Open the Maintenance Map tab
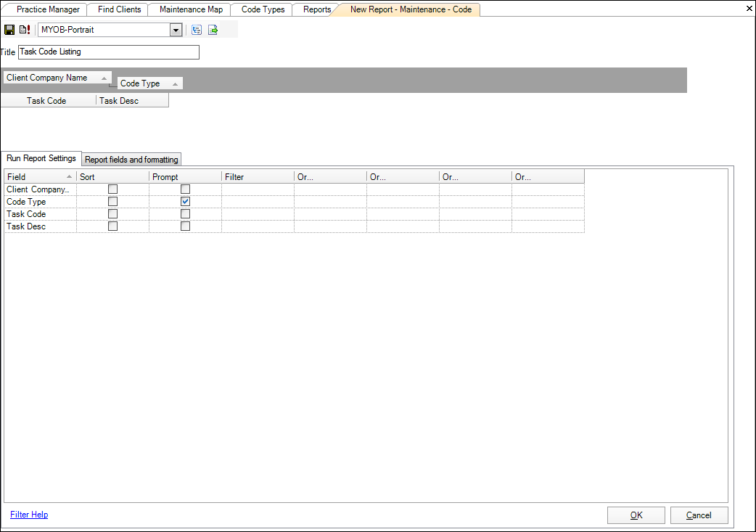The image size is (756, 532). (189, 9)
